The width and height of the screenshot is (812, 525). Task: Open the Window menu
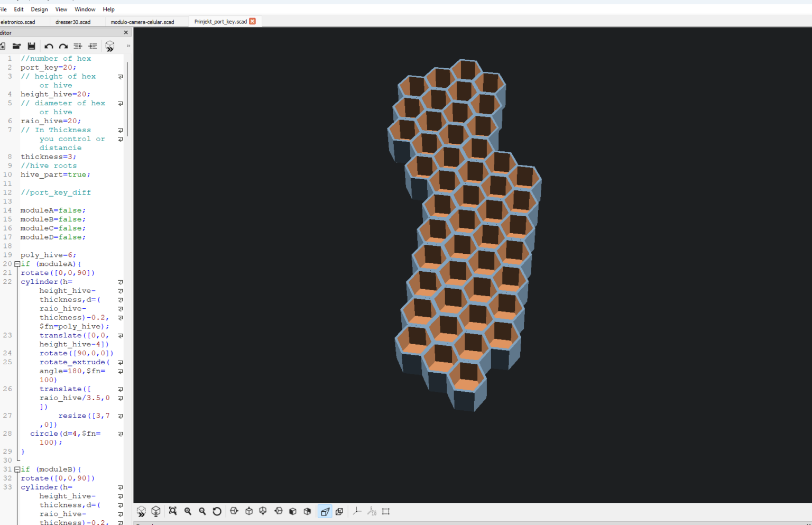click(x=85, y=10)
